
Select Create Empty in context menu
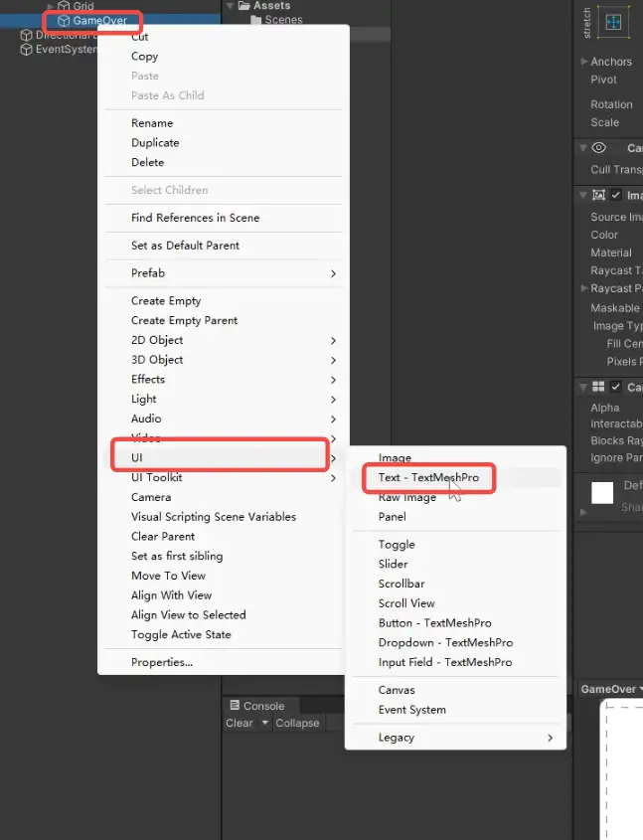(x=166, y=301)
